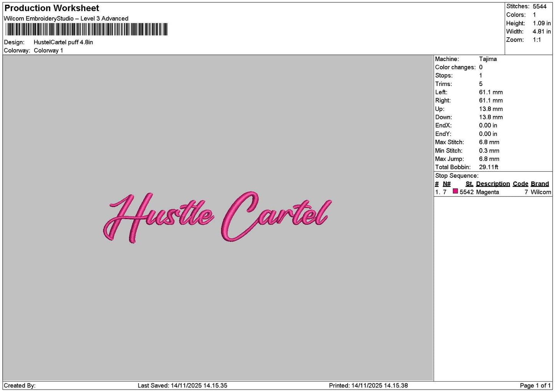Image resolution: width=555 pixels, height=392 pixels.
Task: Click the Production Worksheet title
Action: tap(52, 8)
